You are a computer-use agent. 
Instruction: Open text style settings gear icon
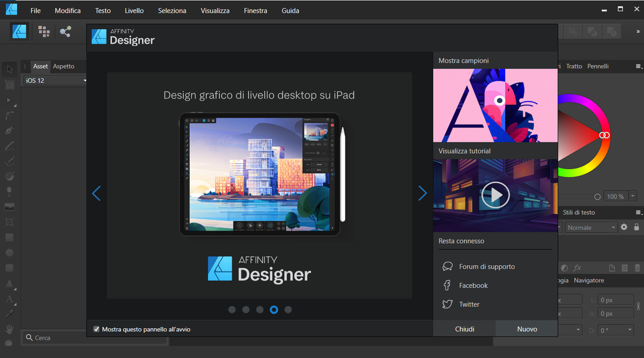pyautogui.click(x=624, y=227)
